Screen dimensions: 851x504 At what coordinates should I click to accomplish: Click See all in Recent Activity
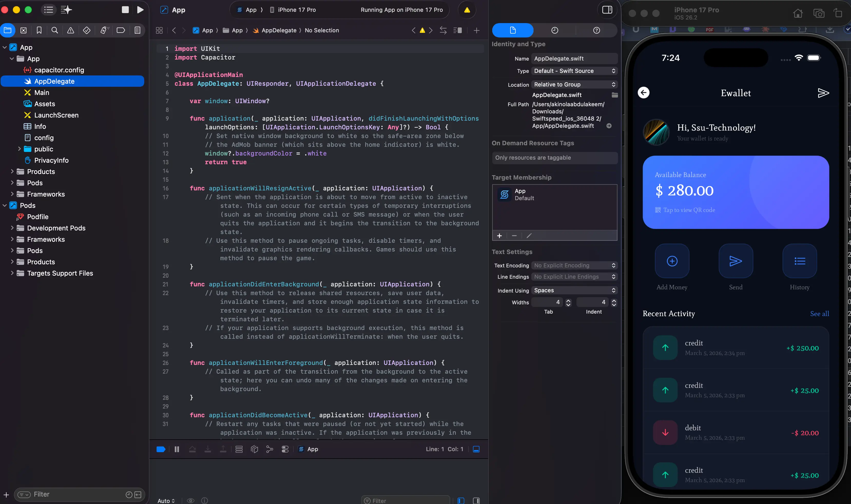[x=820, y=314]
